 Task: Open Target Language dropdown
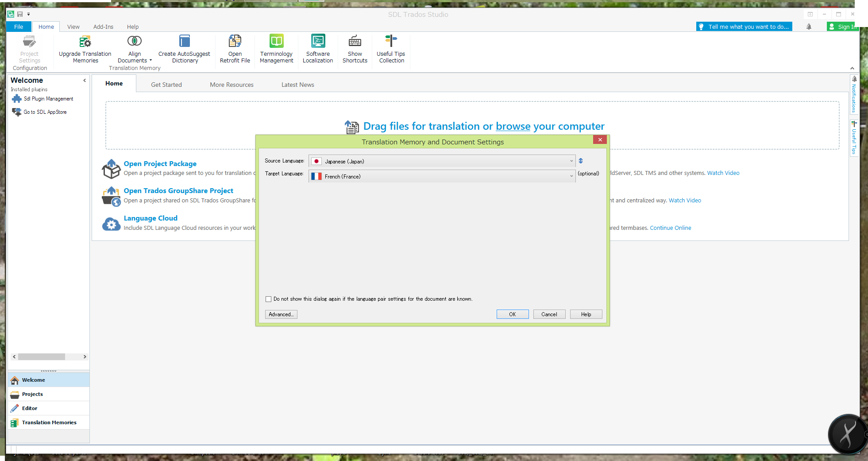click(442, 176)
